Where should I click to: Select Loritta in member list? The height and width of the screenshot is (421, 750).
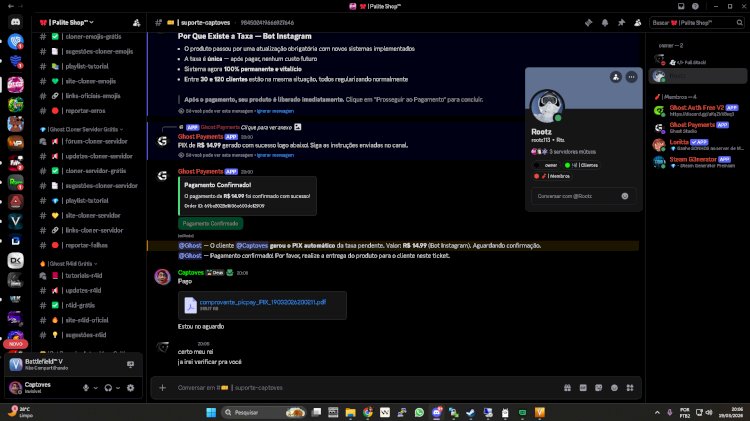tap(699, 145)
